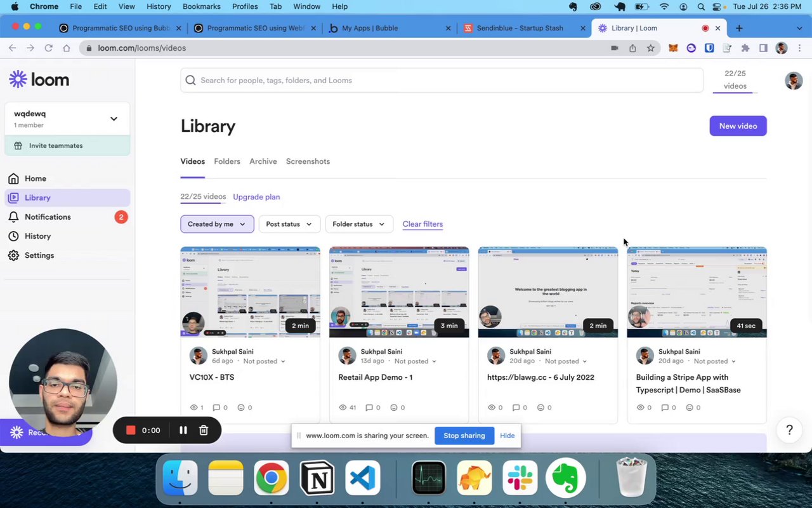
Task: Bookmark this page with star icon
Action: [650, 48]
